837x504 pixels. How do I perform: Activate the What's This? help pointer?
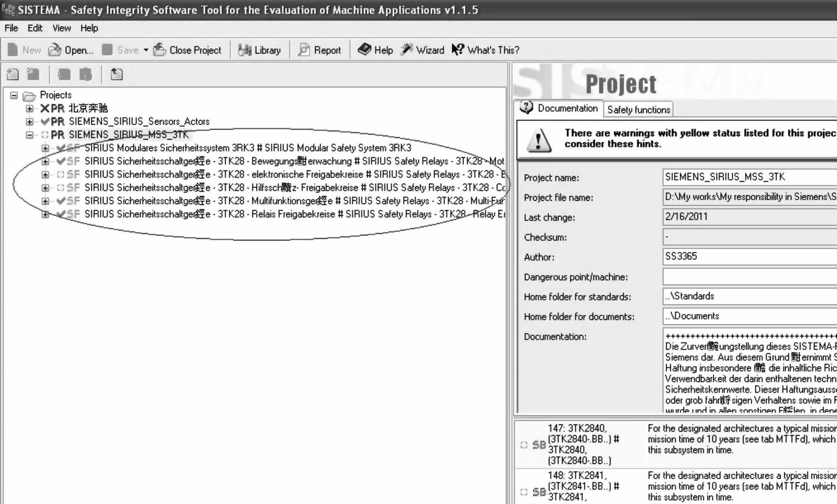point(485,50)
